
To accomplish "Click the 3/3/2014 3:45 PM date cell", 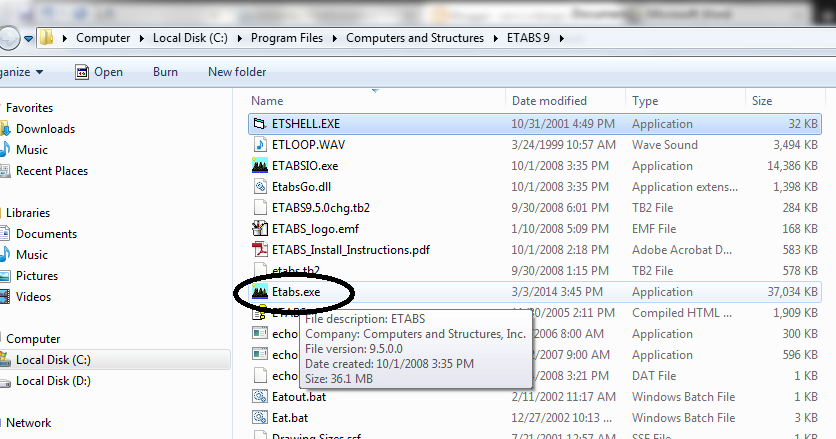I will click(x=557, y=292).
